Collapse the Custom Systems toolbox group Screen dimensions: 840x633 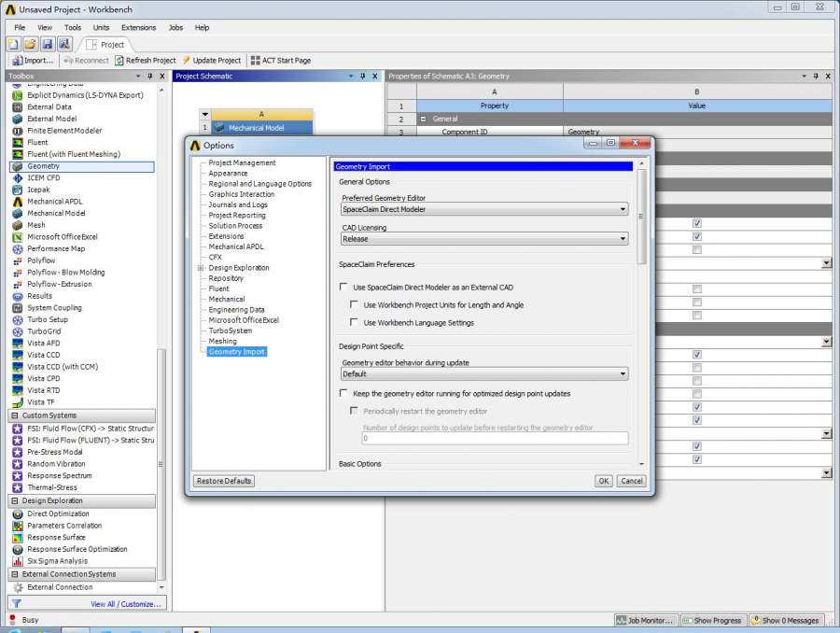pyautogui.click(x=15, y=415)
